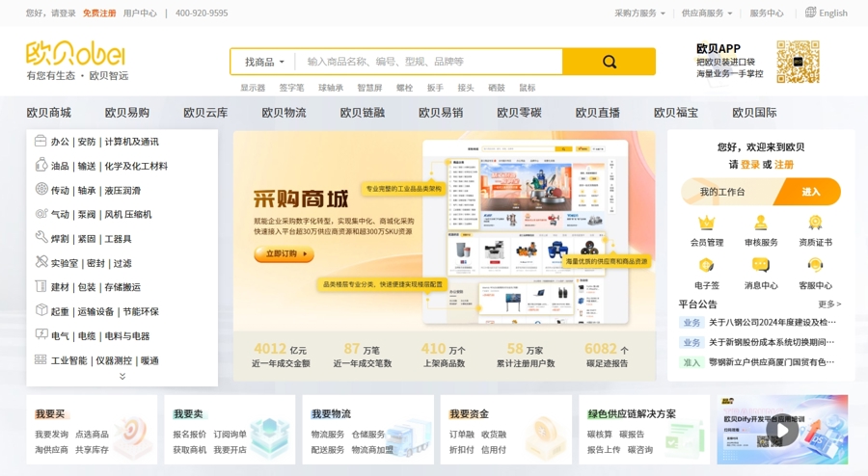
Task: Click the 欧贝 obei logo
Action: pyautogui.click(x=76, y=54)
